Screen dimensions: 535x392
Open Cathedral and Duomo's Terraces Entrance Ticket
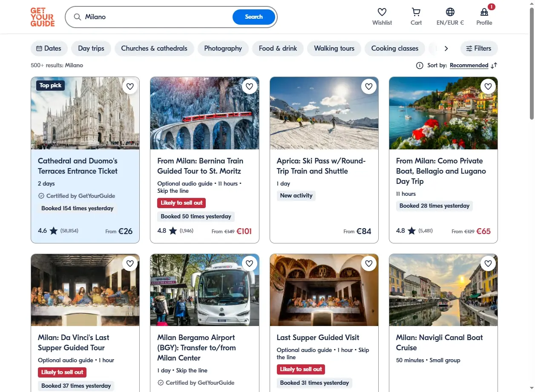[78, 166]
